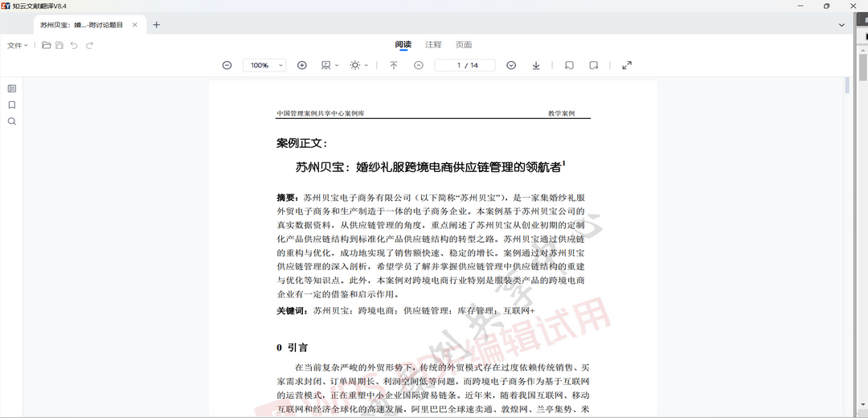Image resolution: width=868 pixels, height=418 pixels.
Task: Click the document title 苏州贝宝 heading
Action: 431,166
